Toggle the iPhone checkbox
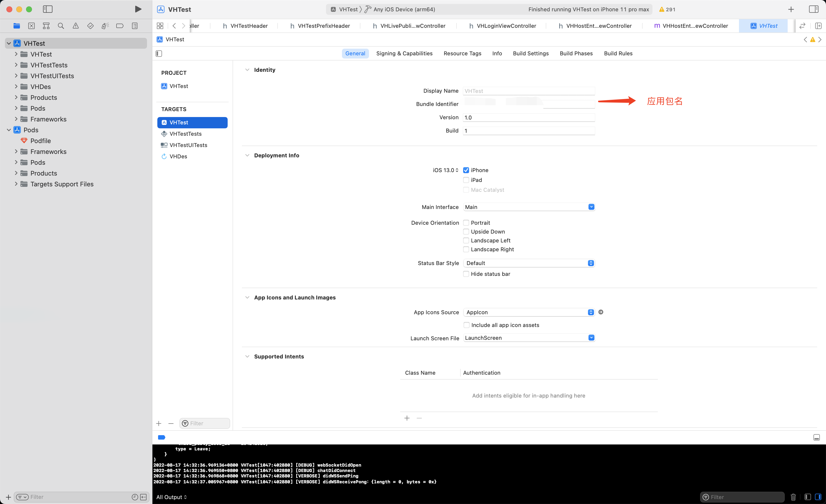Image resolution: width=826 pixels, height=504 pixels. (466, 170)
